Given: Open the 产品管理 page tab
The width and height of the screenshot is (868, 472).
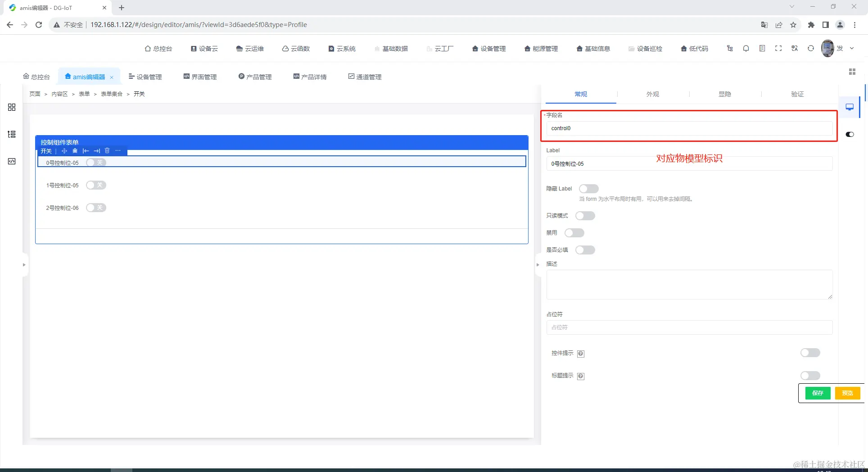Looking at the screenshot, I should coord(255,77).
